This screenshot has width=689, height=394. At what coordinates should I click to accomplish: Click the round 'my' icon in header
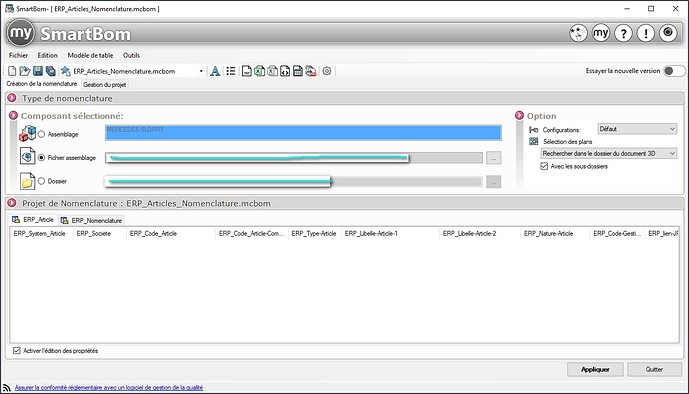(x=601, y=33)
